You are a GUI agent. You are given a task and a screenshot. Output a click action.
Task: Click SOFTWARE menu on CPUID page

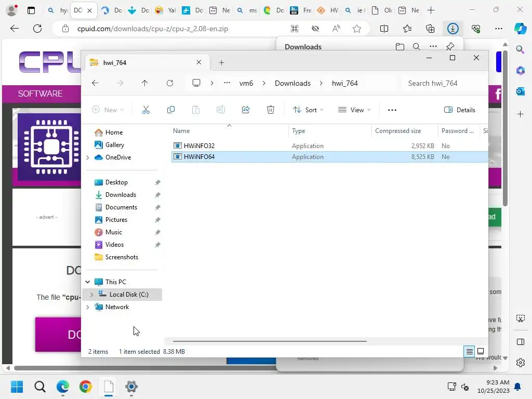coord(40,94)
